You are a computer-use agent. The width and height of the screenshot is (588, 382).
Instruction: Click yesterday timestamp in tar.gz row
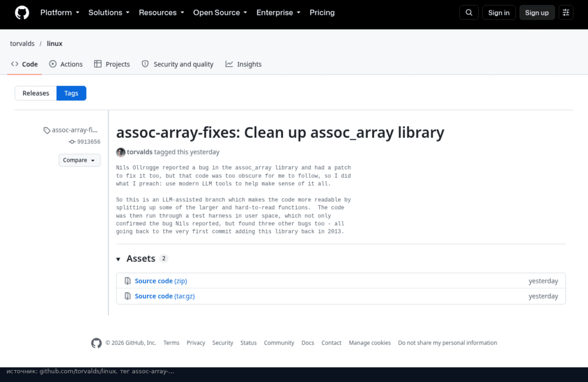(x=543, y=296)
